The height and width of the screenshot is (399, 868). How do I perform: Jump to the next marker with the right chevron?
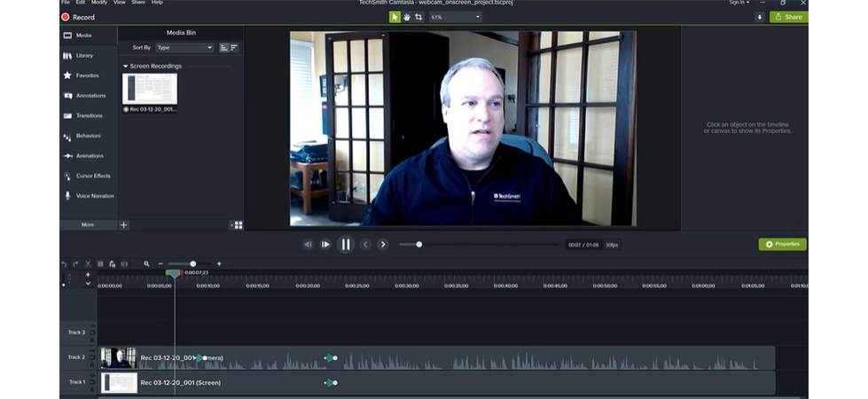coord(382,245)
